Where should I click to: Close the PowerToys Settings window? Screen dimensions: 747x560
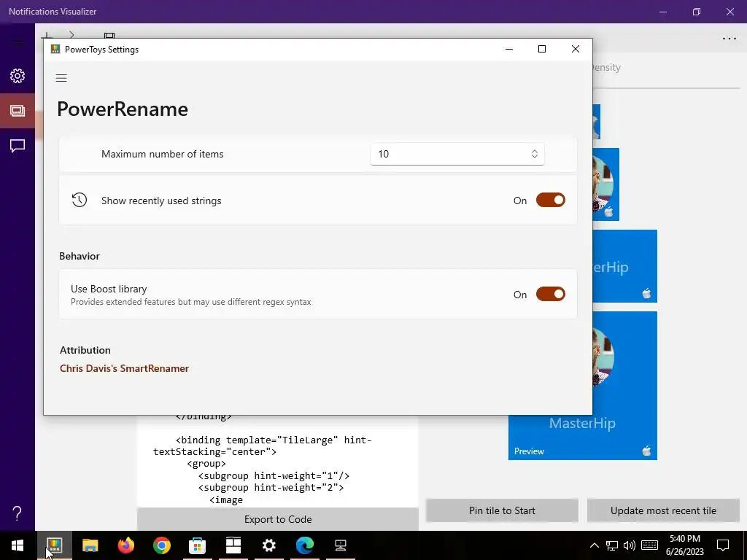576,49
